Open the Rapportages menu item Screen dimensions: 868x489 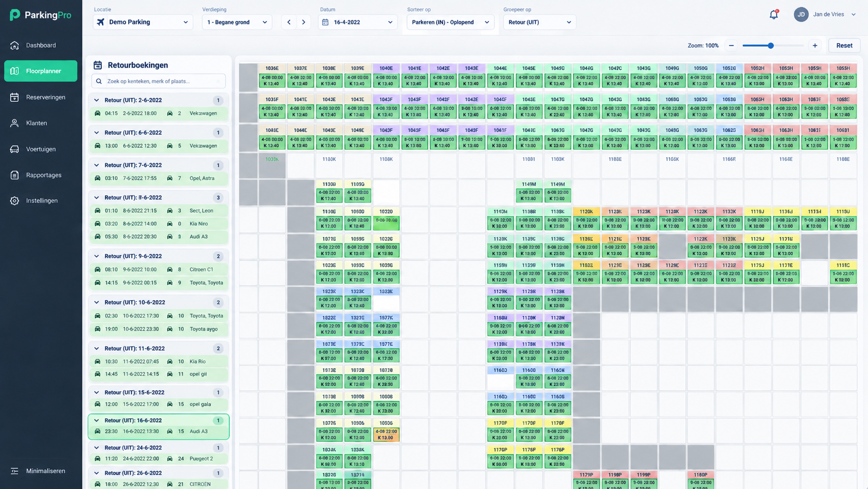40,175
